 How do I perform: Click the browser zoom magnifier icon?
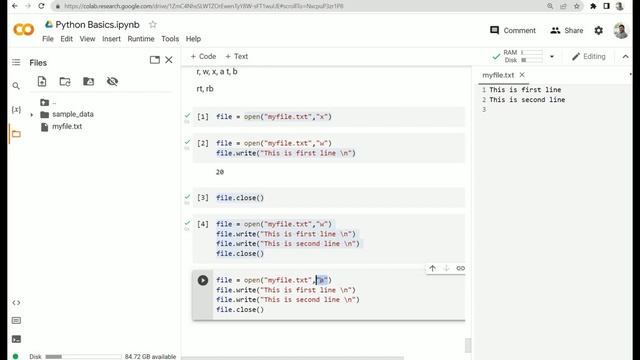point(550,6)
